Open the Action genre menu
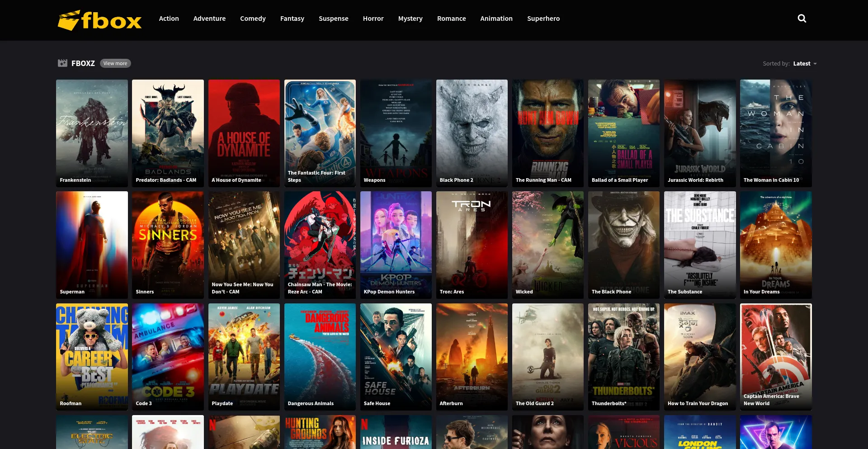868x449 pixels. coord(169,19)
